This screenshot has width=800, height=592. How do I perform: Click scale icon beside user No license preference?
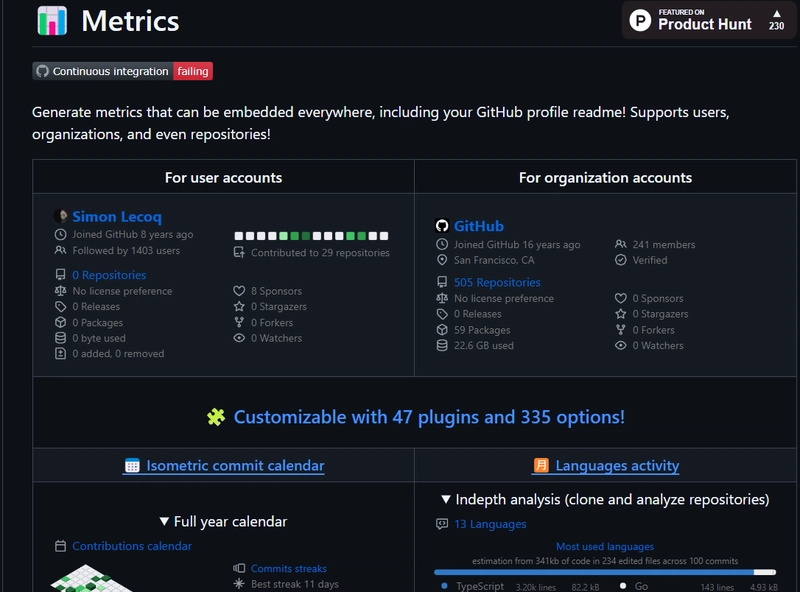point(60,290)
